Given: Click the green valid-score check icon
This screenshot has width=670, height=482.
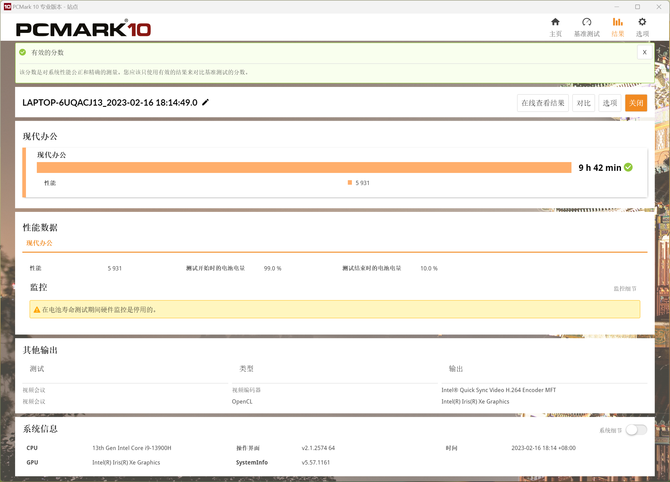Looking at the screenshot, I should coord(23,52).
